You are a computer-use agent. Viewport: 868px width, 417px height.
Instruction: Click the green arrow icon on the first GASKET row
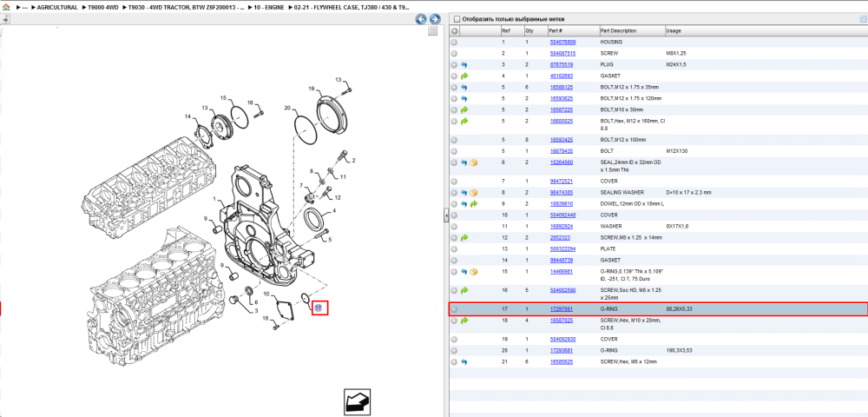464,76
